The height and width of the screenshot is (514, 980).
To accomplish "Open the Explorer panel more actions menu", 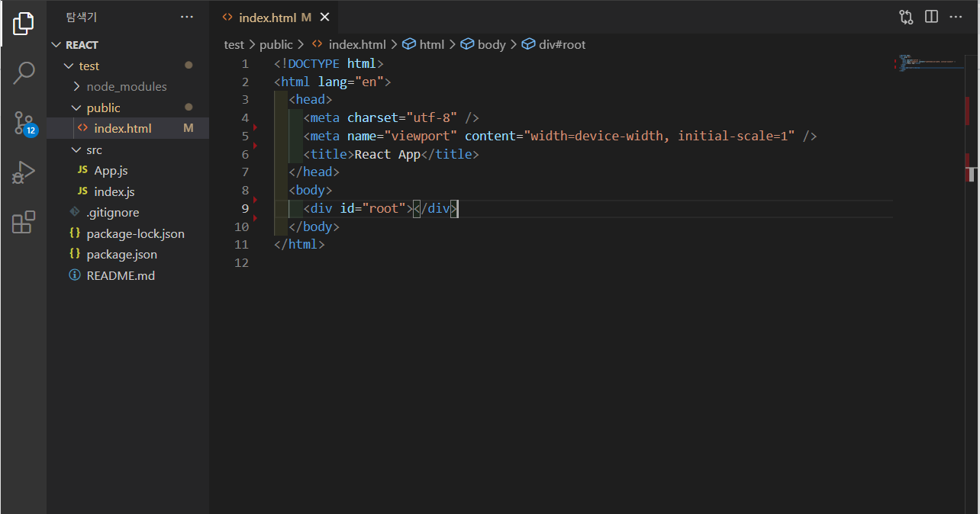I will pos(187,17).
